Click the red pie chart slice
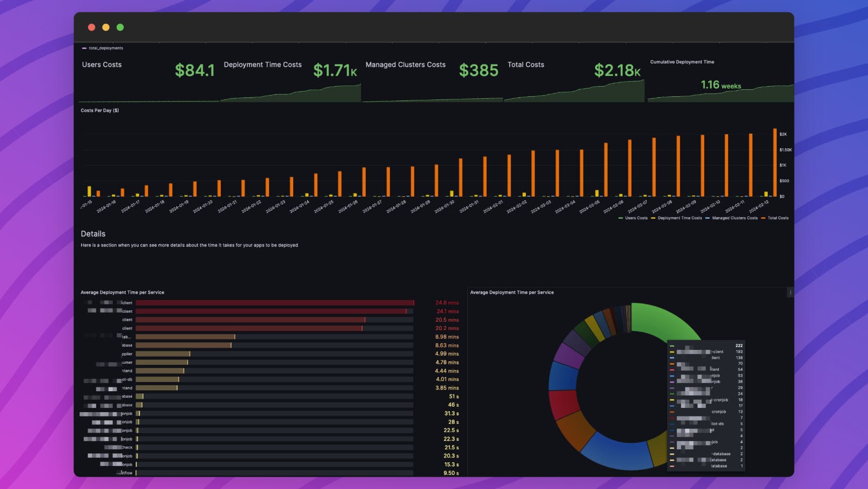The height and width of the screenshot is (489, 868). click(564, 404)
